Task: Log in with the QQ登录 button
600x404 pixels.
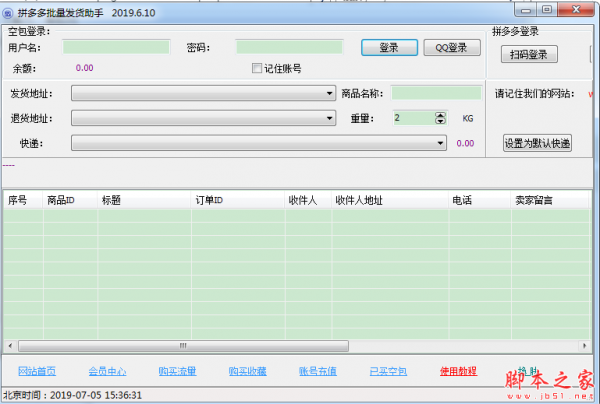Action: click(452, 47)
